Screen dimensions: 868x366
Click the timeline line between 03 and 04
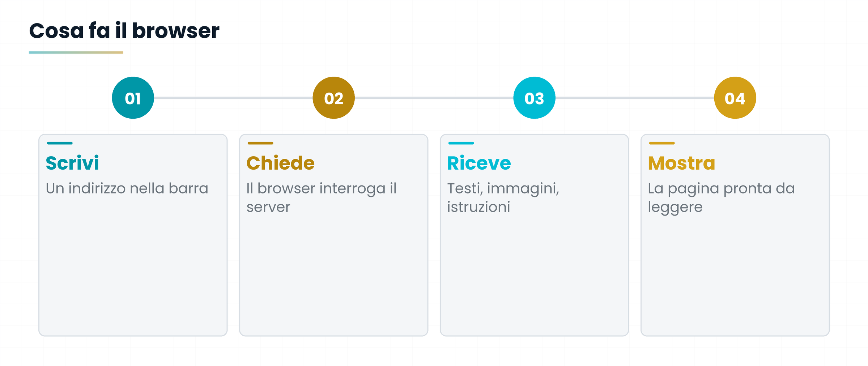click(x=635, y=98)
